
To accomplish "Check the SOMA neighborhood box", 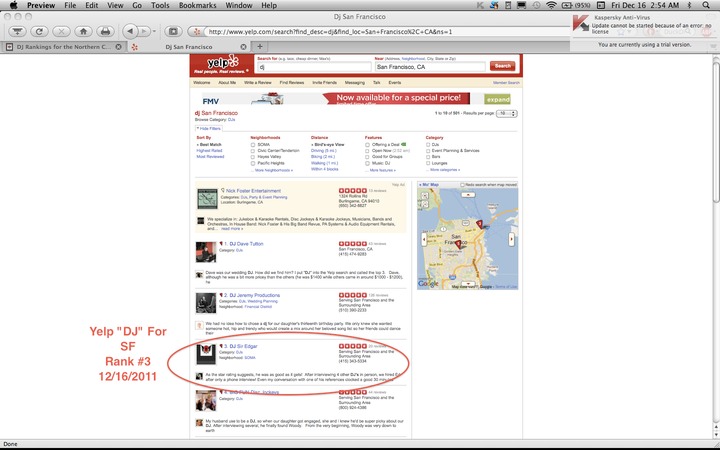I will click(x=253, y=145).
